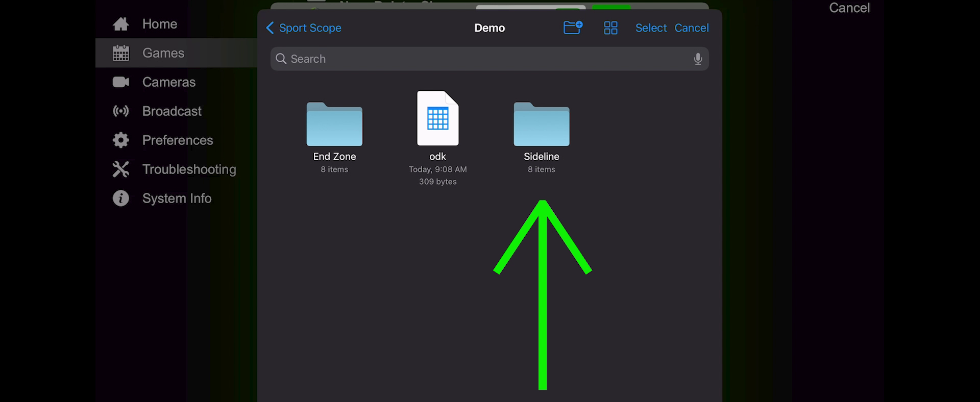Click the search magnifier icon

281,59
